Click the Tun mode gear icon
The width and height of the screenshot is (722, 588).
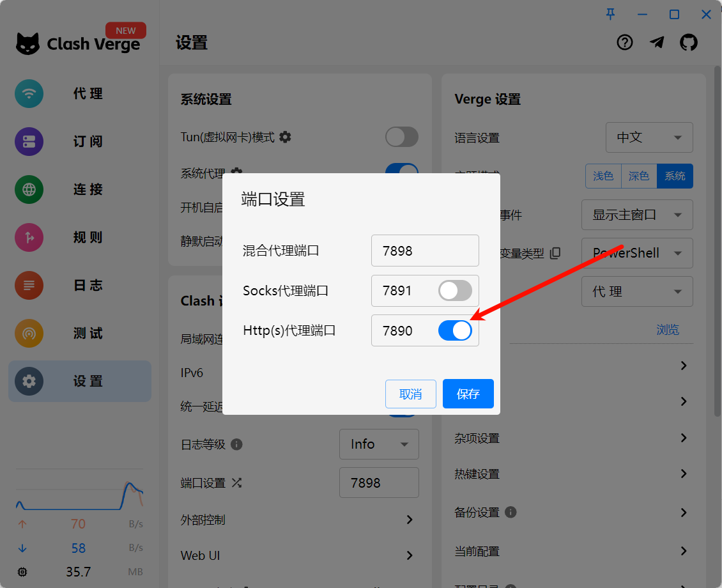[285, 137]
